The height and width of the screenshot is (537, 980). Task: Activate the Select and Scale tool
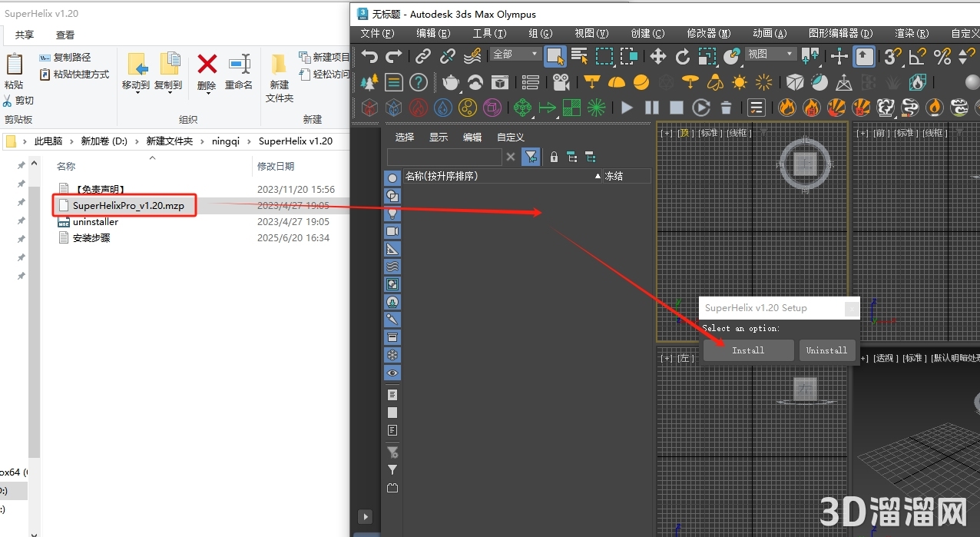pyautogui.click(x=707, y=56)
